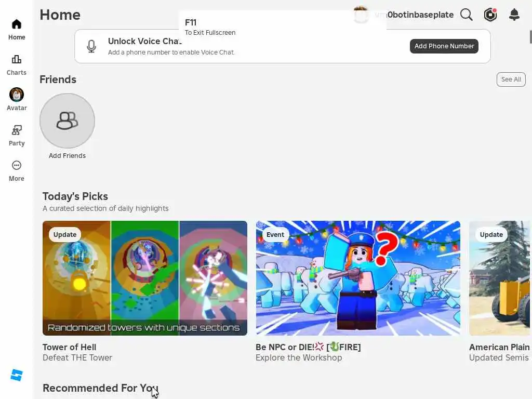The height and width of the screenshot is (399, 532).
Task: Open the Party sidebar icon
Action: [16, 130]
